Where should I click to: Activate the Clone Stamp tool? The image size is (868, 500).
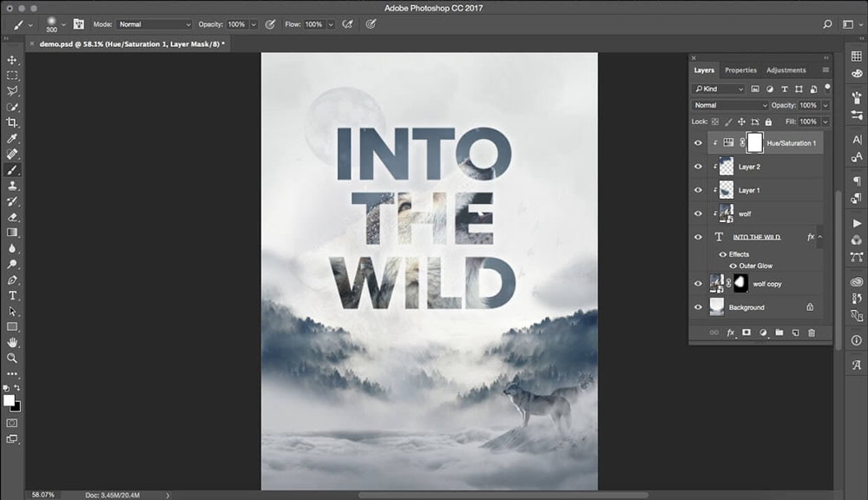[x=12, y=187]
